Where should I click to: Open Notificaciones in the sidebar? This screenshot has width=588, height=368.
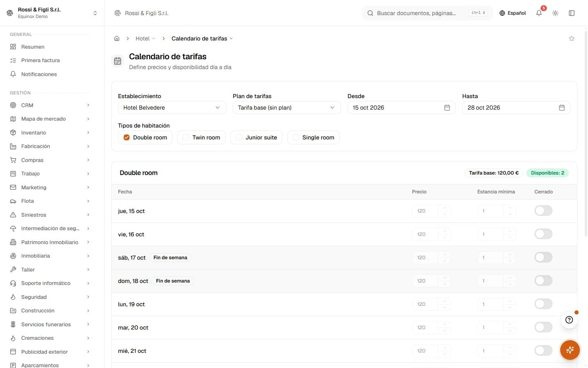pos(50,74)
